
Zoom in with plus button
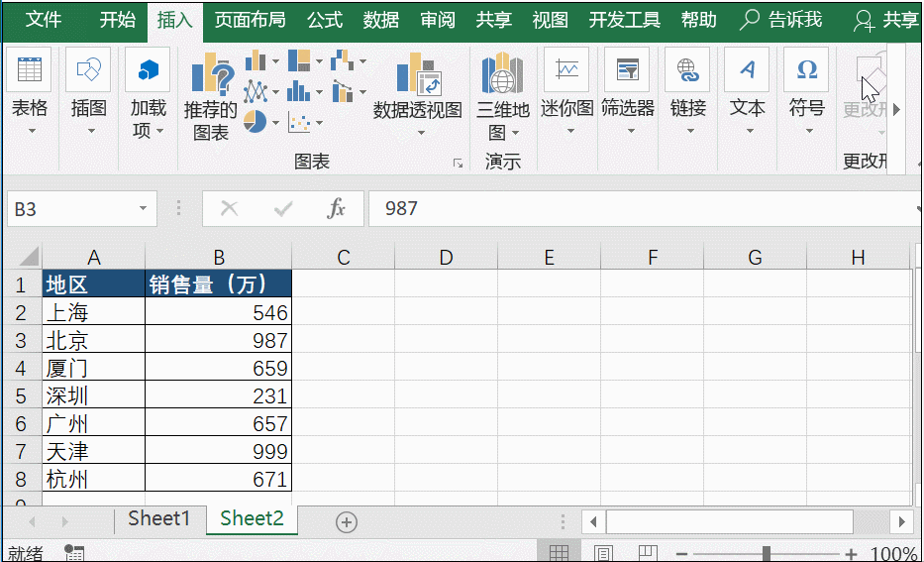click(851, 554)
